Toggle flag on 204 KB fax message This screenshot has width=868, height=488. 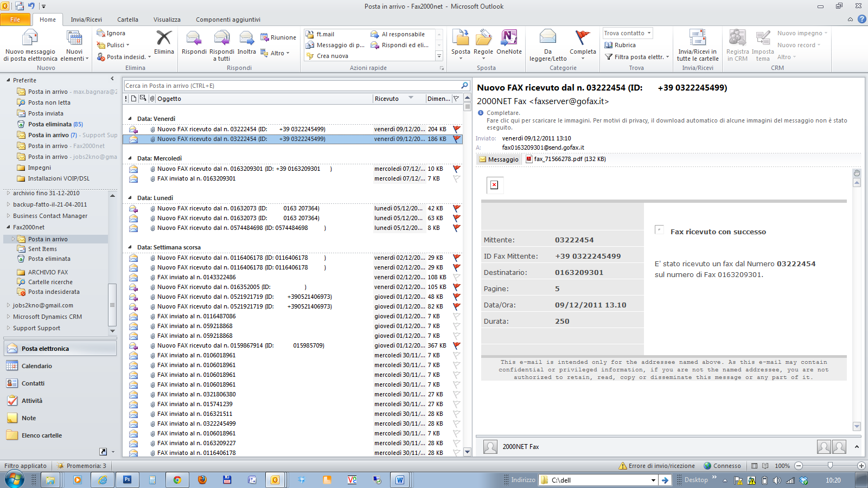pyautogui.click(x=456, y=129)
